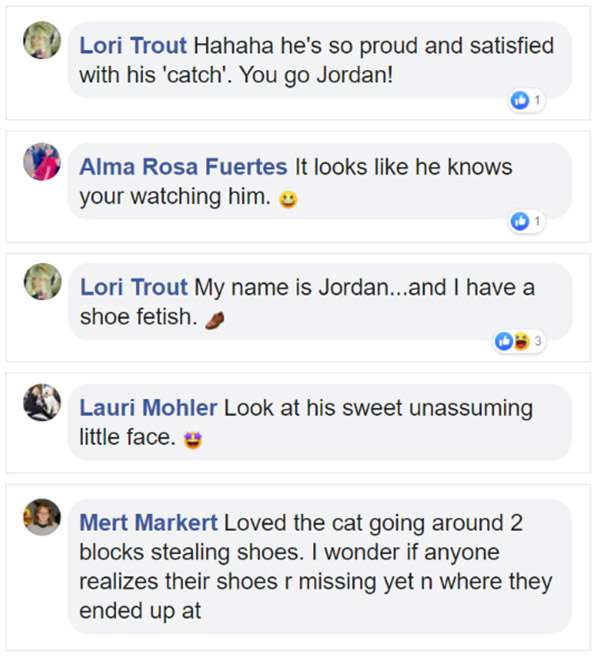
Task: Click Lori Trout's name on the 'My name is Jordan' comment
Action: coord(133,288)
